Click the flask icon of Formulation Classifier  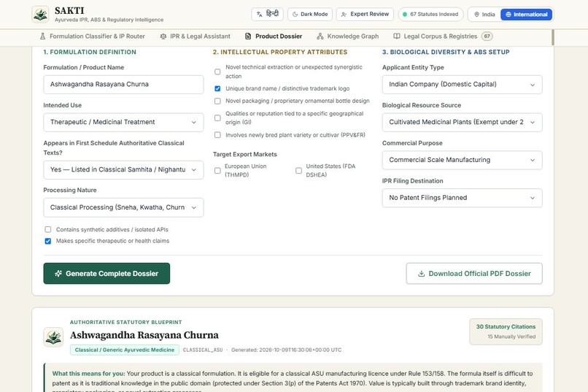43,36
